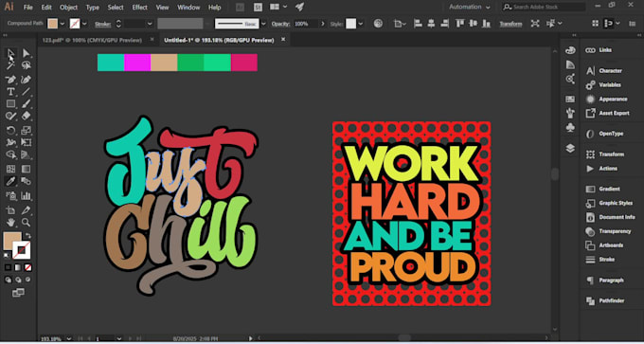Click the toolbox Stroke color box

[x=22, y=250]
